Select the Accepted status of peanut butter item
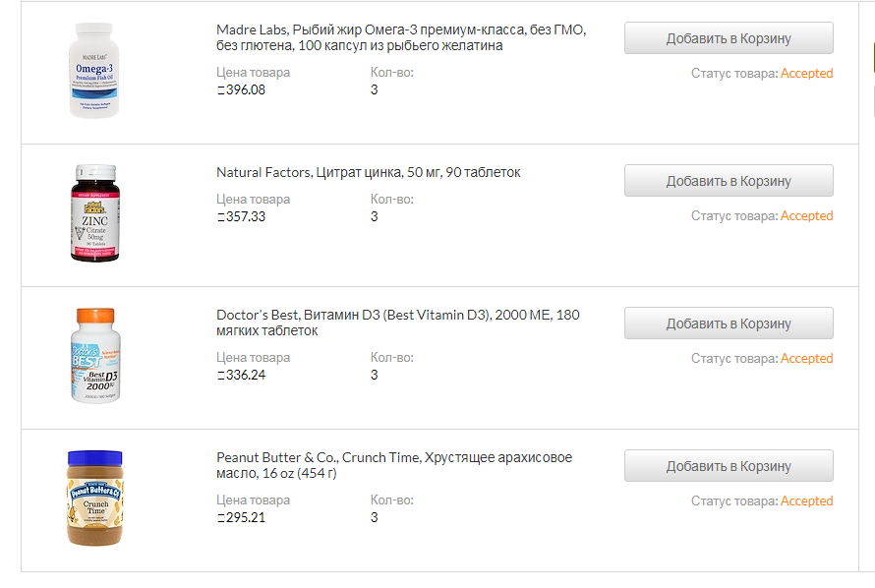Screen dimensions: 875x588 point(806,500)
